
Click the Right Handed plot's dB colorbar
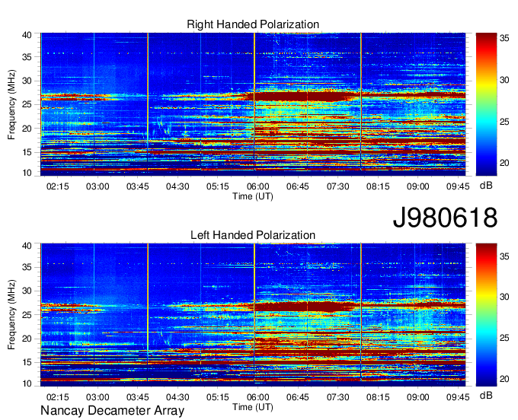pos(486,104)
